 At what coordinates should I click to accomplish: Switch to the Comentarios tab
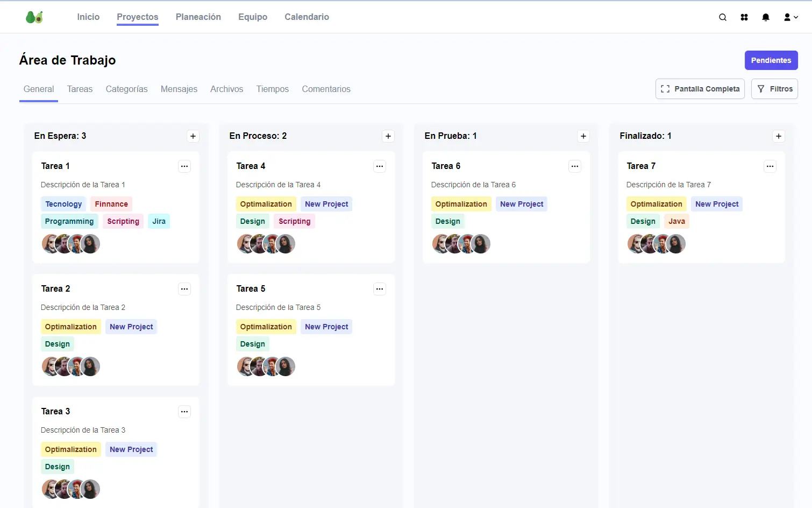point(326,89)
